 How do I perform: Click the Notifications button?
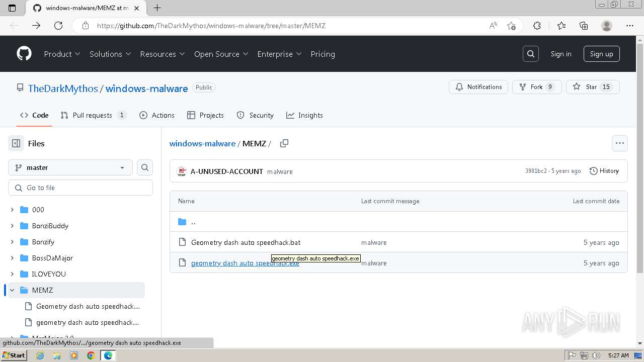478,87
